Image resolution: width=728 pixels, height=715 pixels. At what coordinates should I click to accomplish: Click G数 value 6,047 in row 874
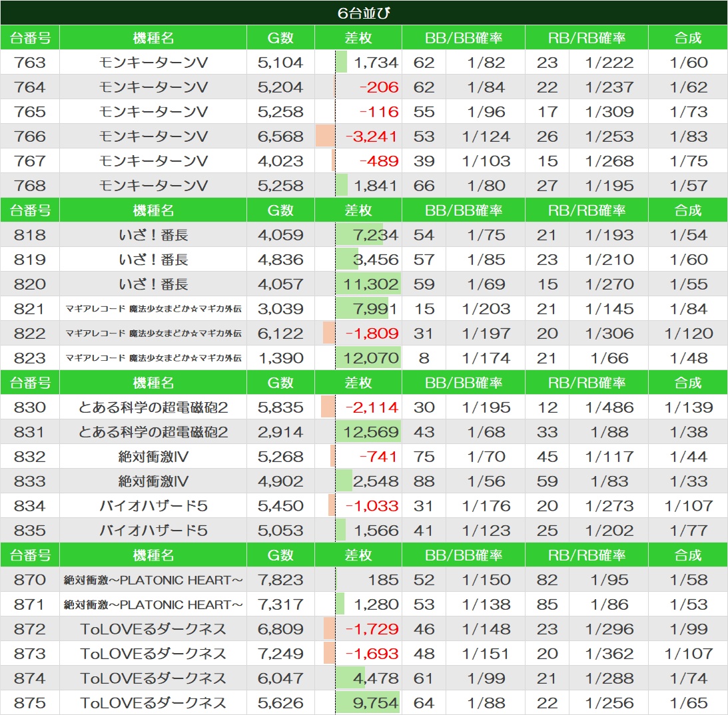[x=280, y=678]
